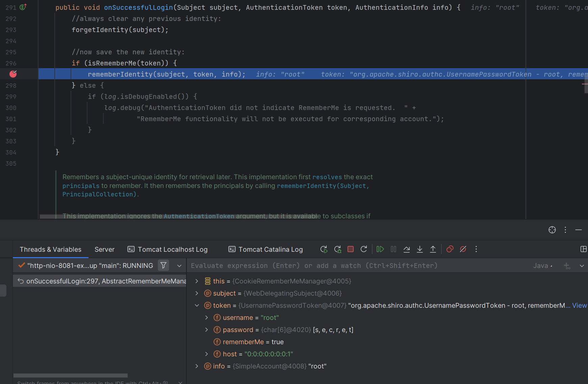
Task: Click the field icon next to rememberMe
Action: [217, 342]
